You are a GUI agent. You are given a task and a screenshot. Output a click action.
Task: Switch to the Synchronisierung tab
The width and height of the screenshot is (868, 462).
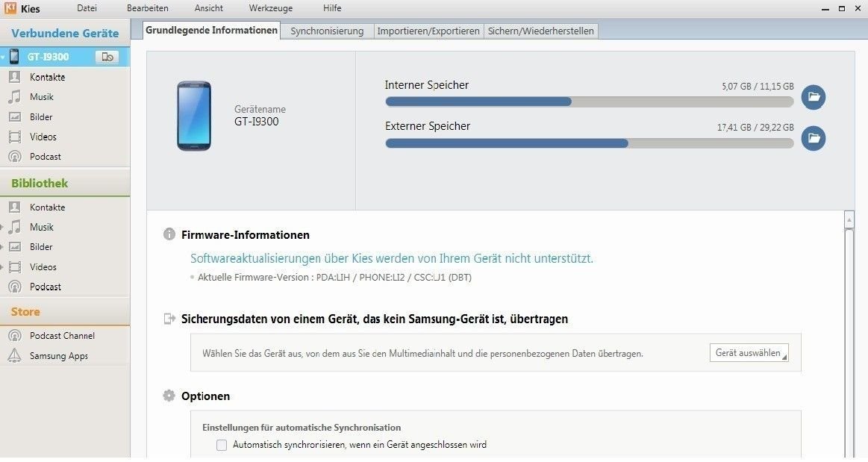(327, 31)
